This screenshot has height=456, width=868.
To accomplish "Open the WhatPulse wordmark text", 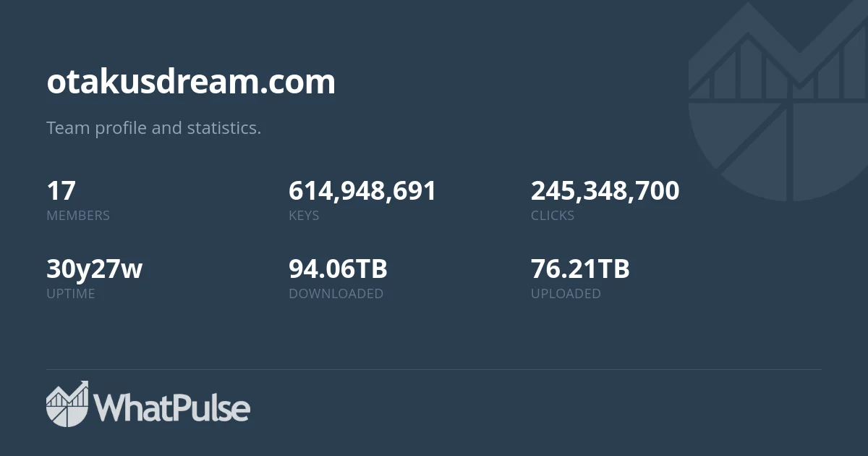I will [172, 408].
